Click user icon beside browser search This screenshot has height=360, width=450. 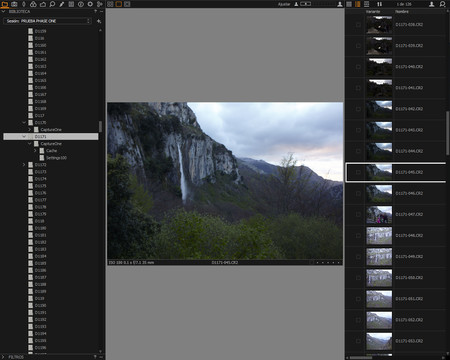(431, 4)
